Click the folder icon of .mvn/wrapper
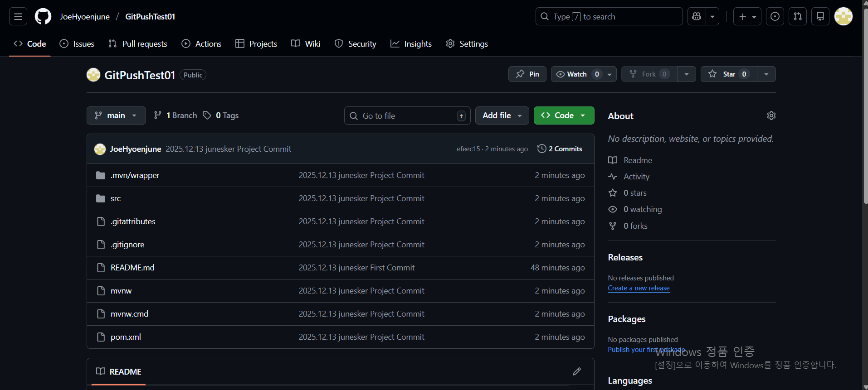This screenshot has width=868, height=390. click(101, 175)
